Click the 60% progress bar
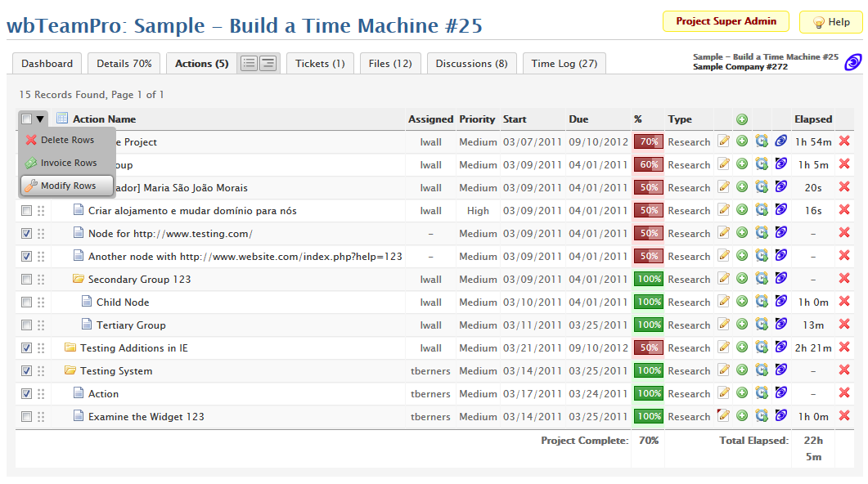This screenshot has width=868, height=484. pos(649,164)
